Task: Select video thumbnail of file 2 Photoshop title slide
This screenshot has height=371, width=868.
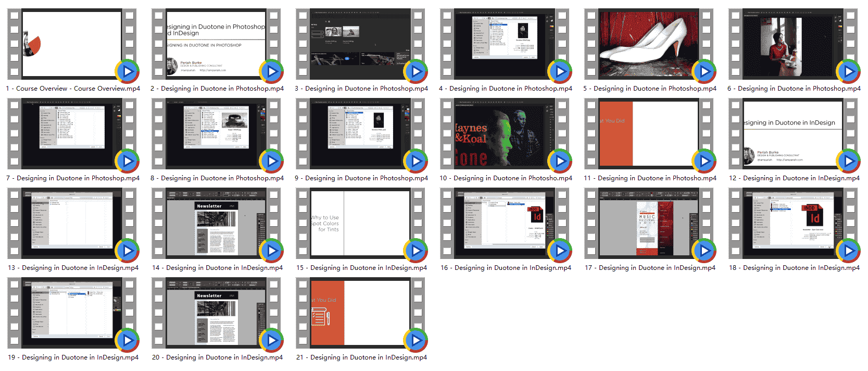Action: pyautogui.click(x=216, y=44)
